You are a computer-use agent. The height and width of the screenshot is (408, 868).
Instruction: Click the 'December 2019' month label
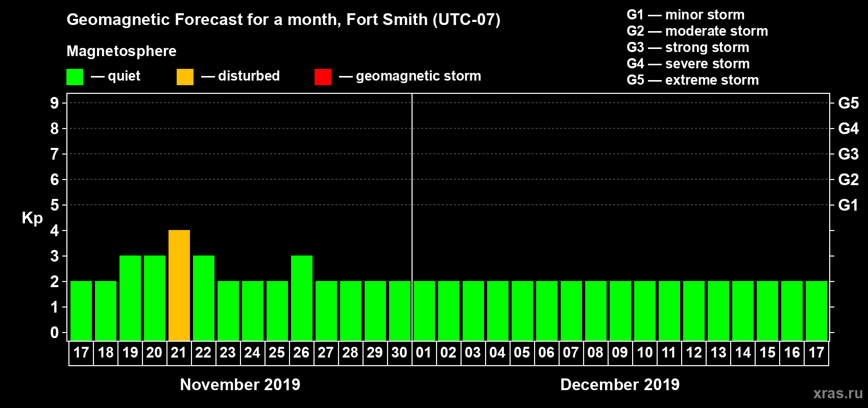click(x=620, y=385)
